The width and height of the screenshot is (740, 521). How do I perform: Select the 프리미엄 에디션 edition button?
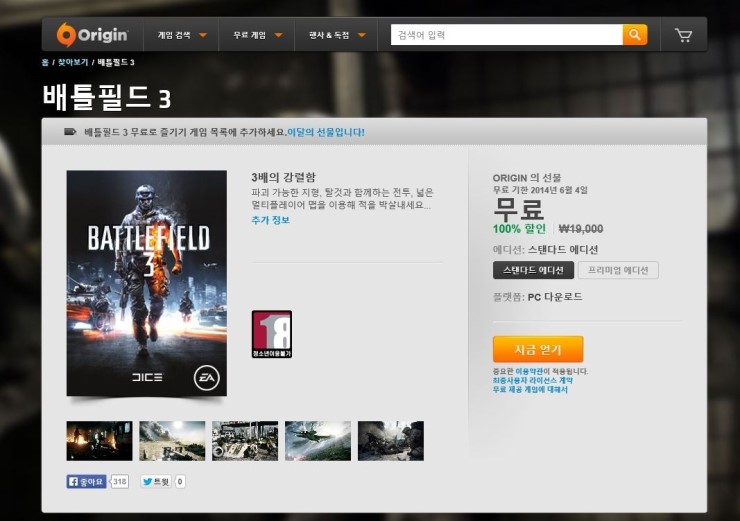pyautogui.click(x=618, y=270)
